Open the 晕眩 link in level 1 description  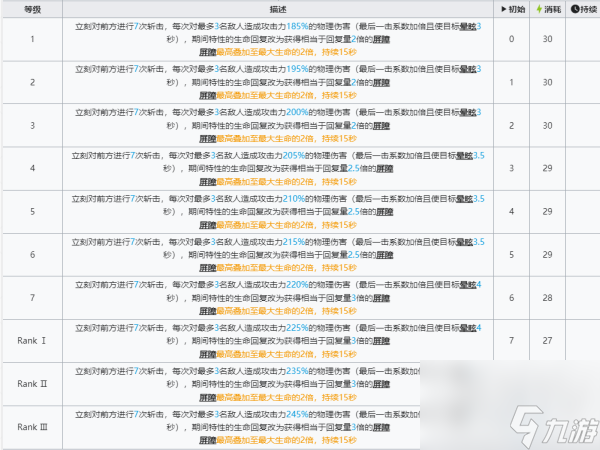(468, 26)
